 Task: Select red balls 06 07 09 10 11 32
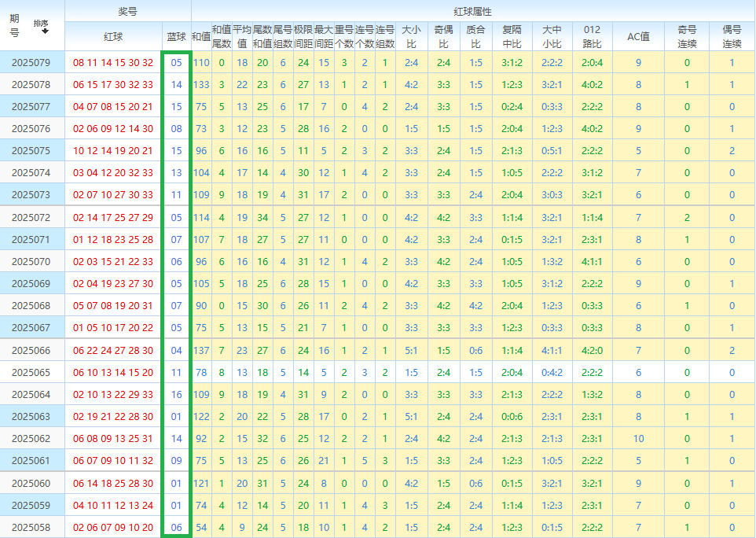click(x=113, y=461)
